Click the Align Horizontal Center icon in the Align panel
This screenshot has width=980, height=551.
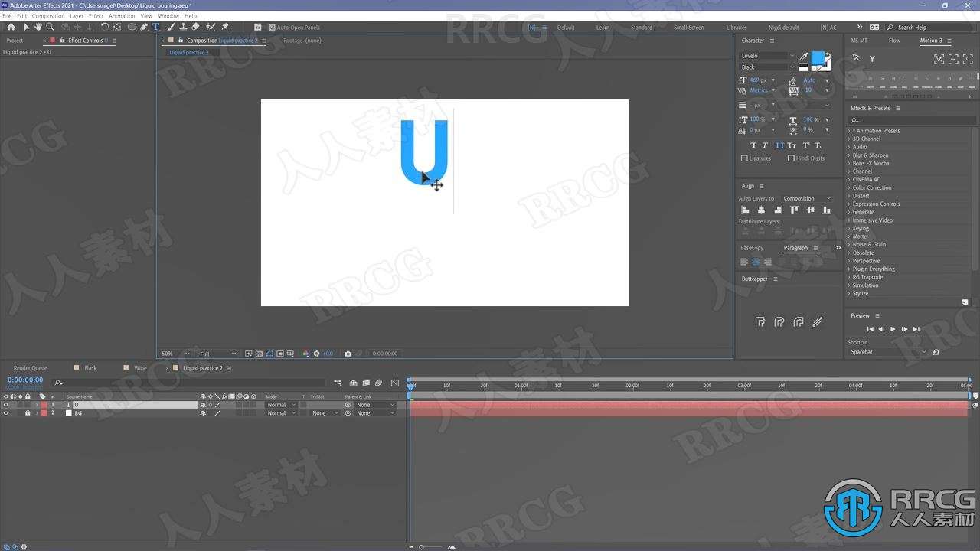761,210
